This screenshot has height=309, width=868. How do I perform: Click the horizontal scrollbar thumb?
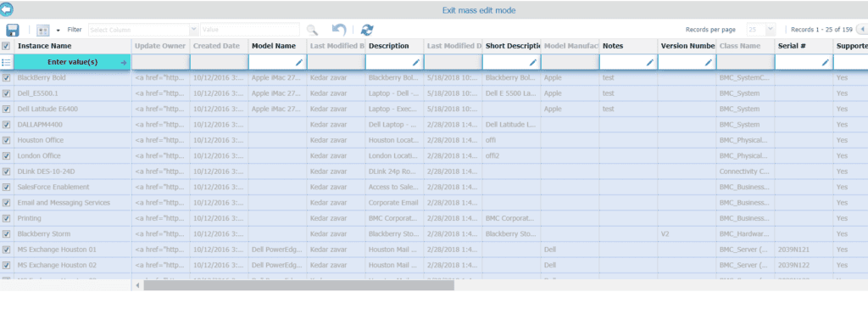pos(299,285)
